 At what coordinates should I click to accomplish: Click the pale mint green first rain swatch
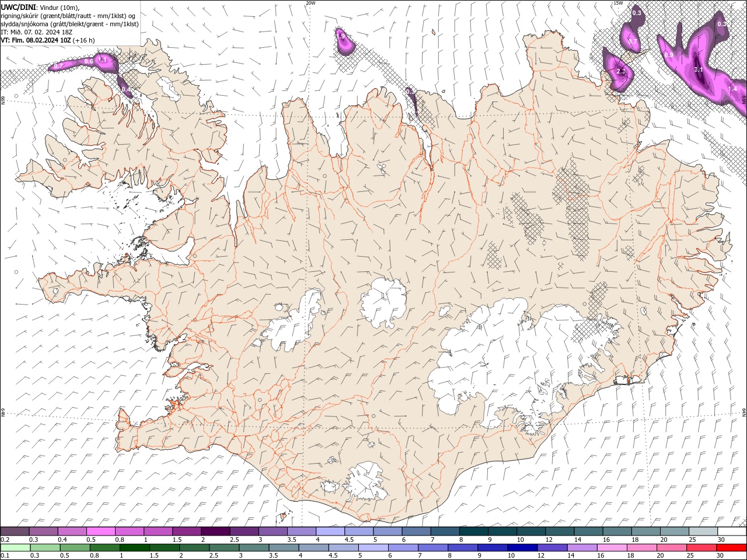click(x=15, y=548)
